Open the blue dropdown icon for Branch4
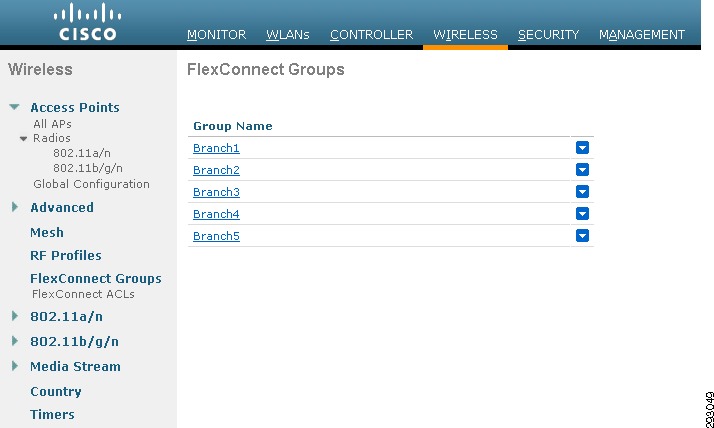Viewport: 714px width, 428px height. click(x=582, y=214)
